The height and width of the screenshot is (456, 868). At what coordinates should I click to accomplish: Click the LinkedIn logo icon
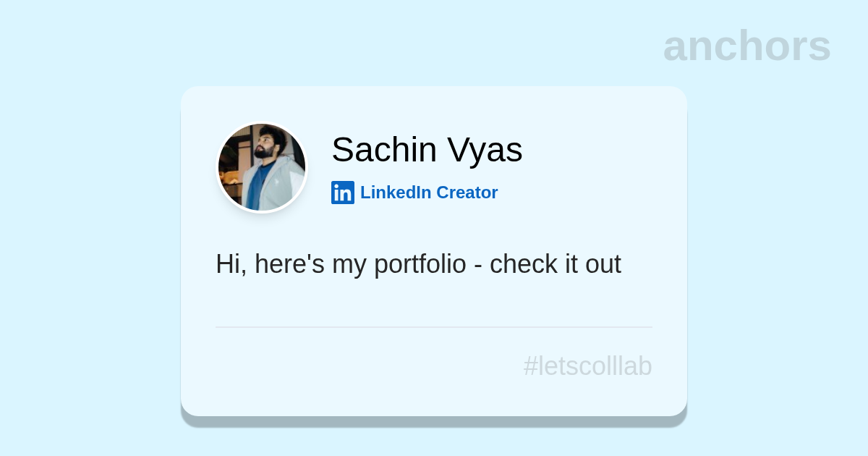pos(342,193)
